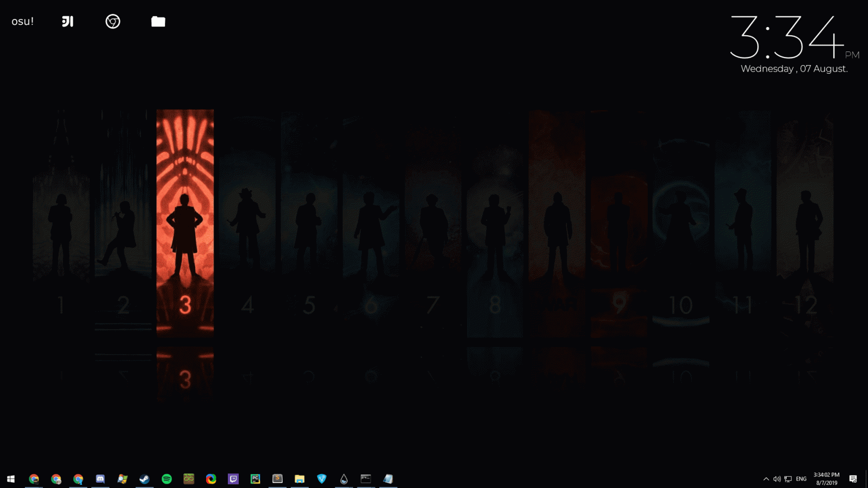Open the Rainmeter water-drop icon in the taskbar
This screenshot has width=868, height=488.
(x=344, y=479)
